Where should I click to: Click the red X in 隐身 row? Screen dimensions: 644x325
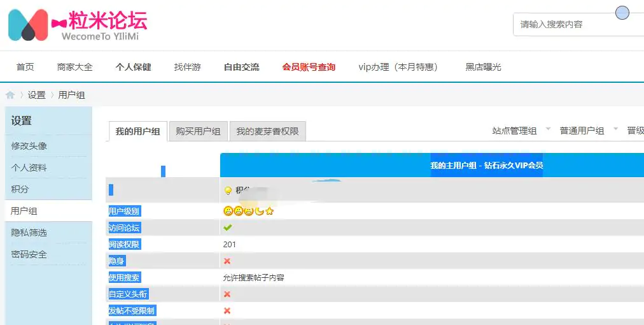click(227, 261)
